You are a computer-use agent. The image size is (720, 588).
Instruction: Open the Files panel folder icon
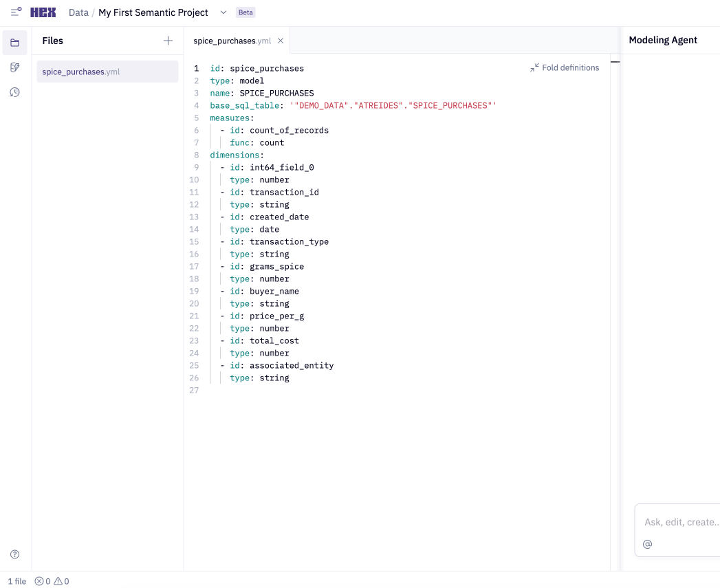coord(15,43)
